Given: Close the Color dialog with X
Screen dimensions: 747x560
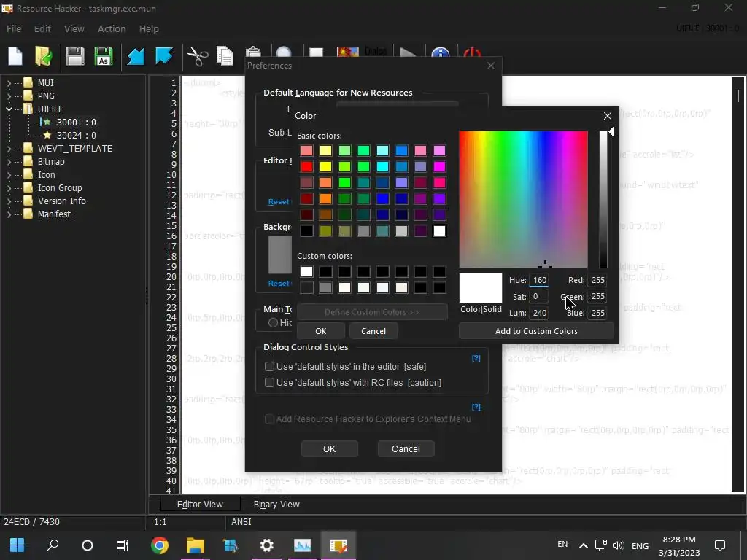Looking at the screenshot, I should [x=608, y=116].
